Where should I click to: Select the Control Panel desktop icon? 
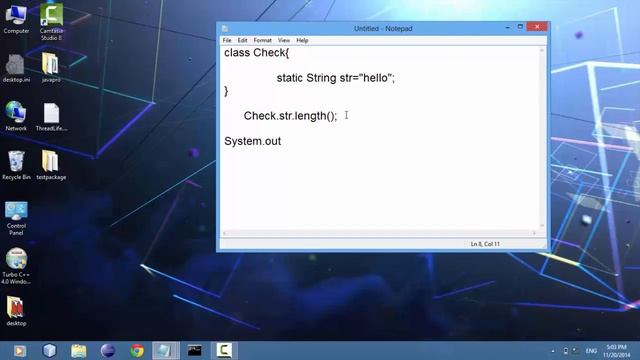(16, 218)
